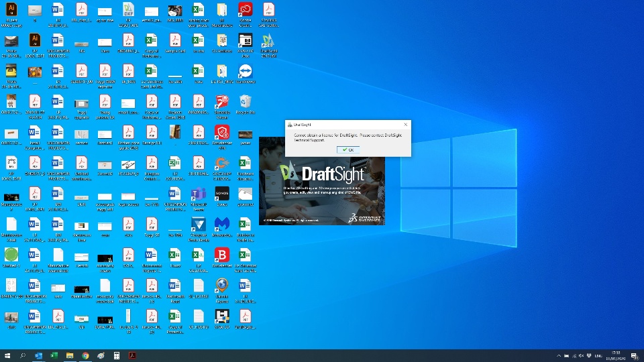This screenshot has height=362, width=644.
Task: Click the Dropbox tray icon
Action: (x=589, y=356)
